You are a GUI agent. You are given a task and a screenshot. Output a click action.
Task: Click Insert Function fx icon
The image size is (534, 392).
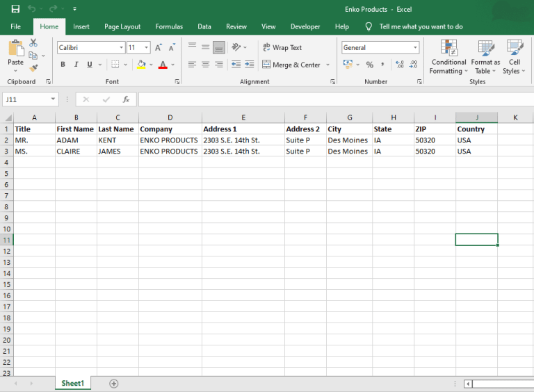(x=126, y=99)
